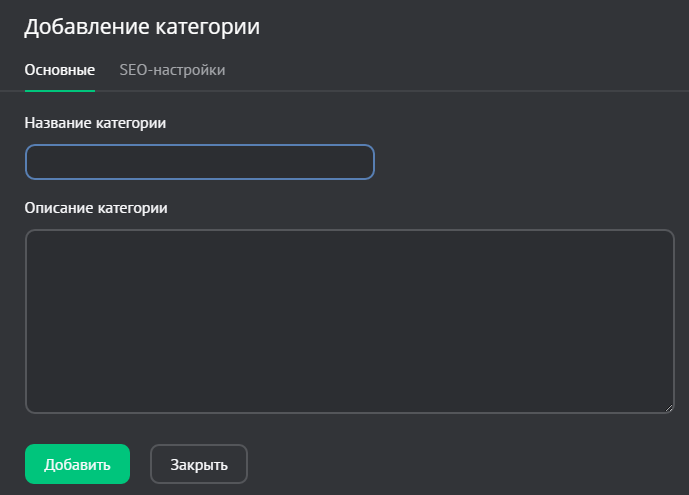Focus the Описание категории text area

coord(350,321)
